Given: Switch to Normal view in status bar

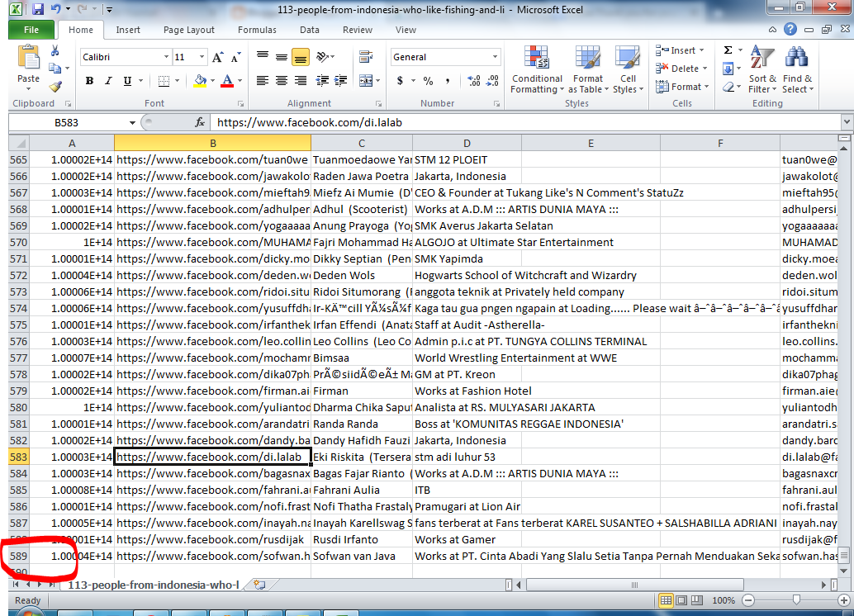Looking at the screenshot, I should tap(666, 600).
